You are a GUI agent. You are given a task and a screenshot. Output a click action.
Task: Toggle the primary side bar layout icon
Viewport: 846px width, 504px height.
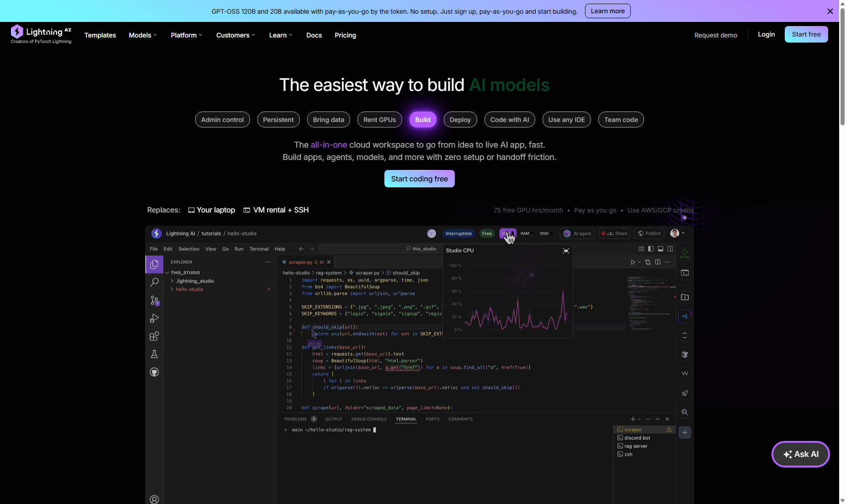651,249
